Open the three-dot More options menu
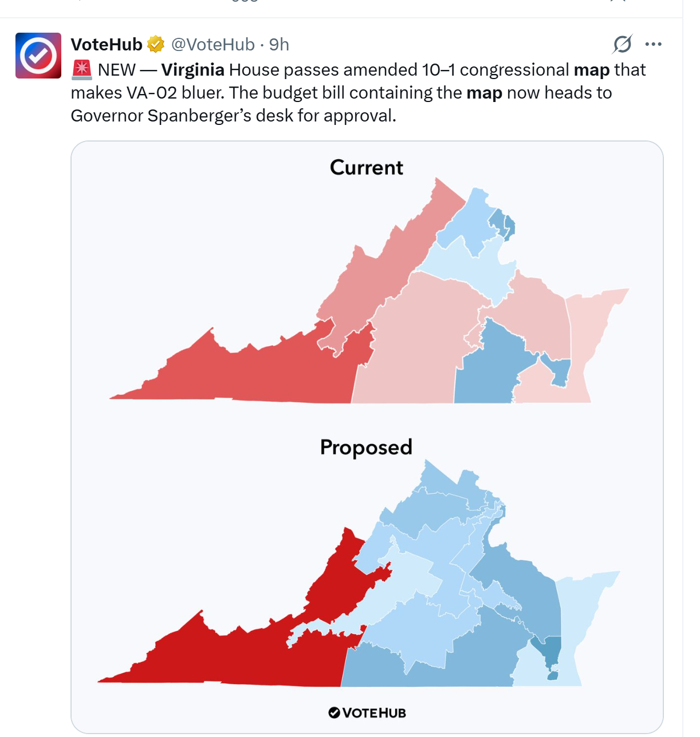The width and height of the screenshot is (700, 737). [x=653, y=44]
